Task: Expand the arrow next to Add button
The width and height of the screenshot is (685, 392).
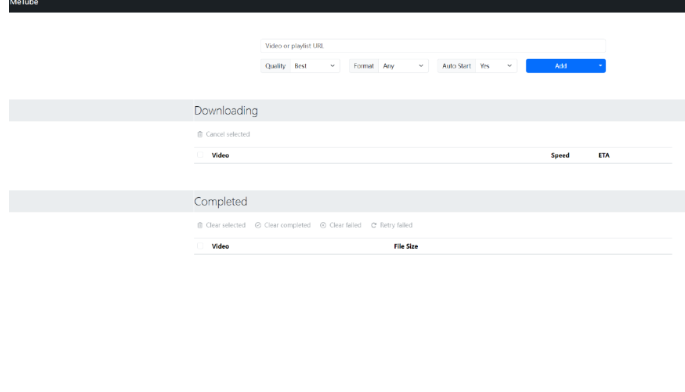Action: tap(600, 66)
